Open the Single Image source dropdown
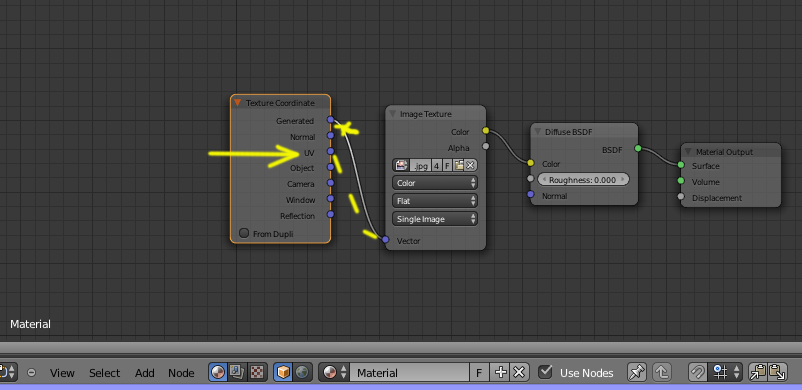The height and width of the screenshot is (390, 802). pos(435,219)
